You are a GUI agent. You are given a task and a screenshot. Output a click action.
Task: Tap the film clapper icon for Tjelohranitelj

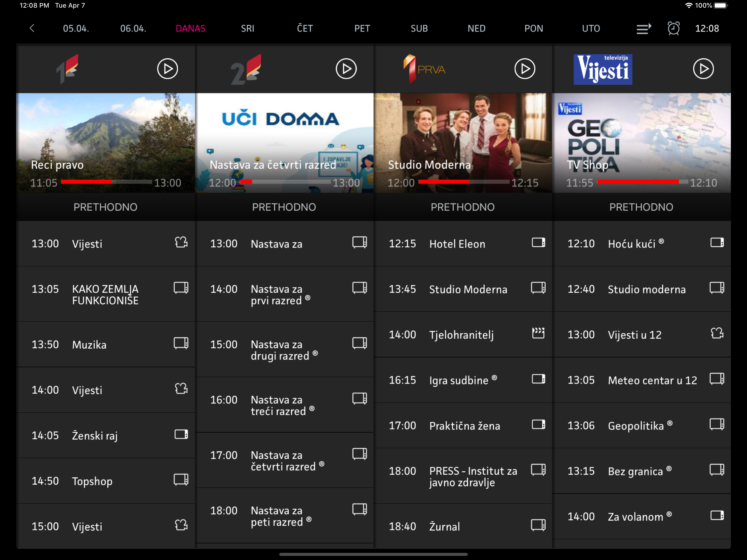point(538,333)
